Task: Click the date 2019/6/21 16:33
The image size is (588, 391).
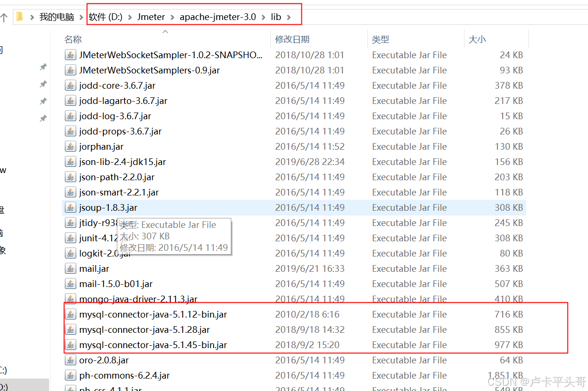Action: (x=309, y=268)
